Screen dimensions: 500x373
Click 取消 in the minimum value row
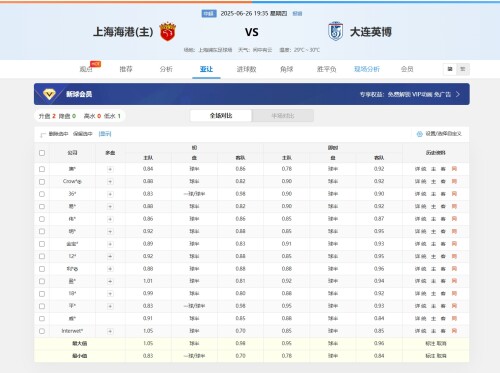tap(441, 356)
